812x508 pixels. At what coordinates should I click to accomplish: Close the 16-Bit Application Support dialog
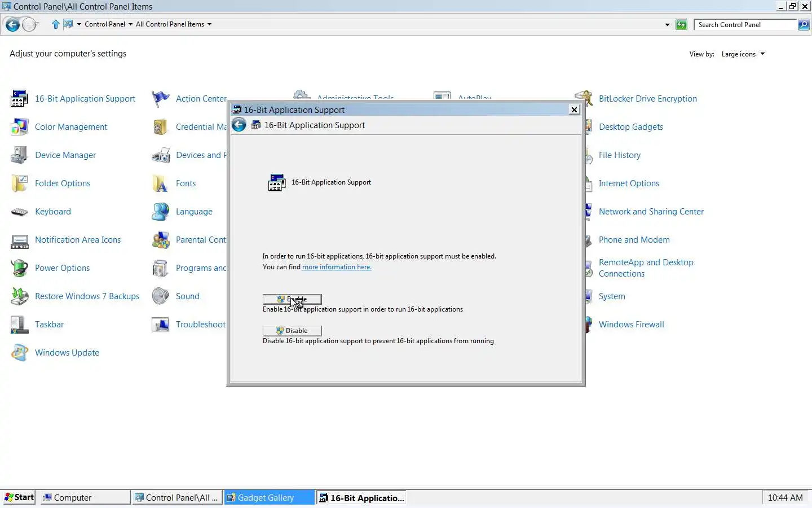(x=574, y=110)
